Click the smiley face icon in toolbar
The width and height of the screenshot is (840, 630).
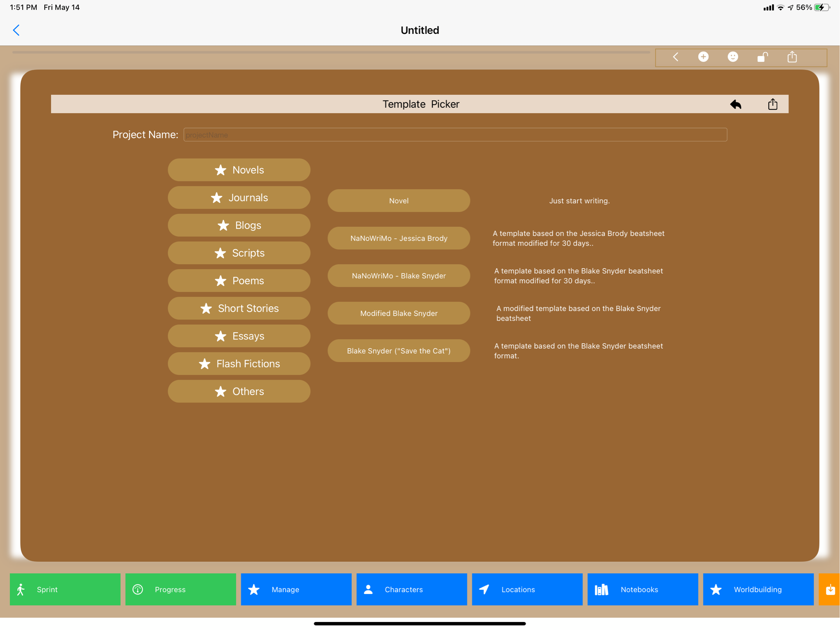tap(733, 57)
